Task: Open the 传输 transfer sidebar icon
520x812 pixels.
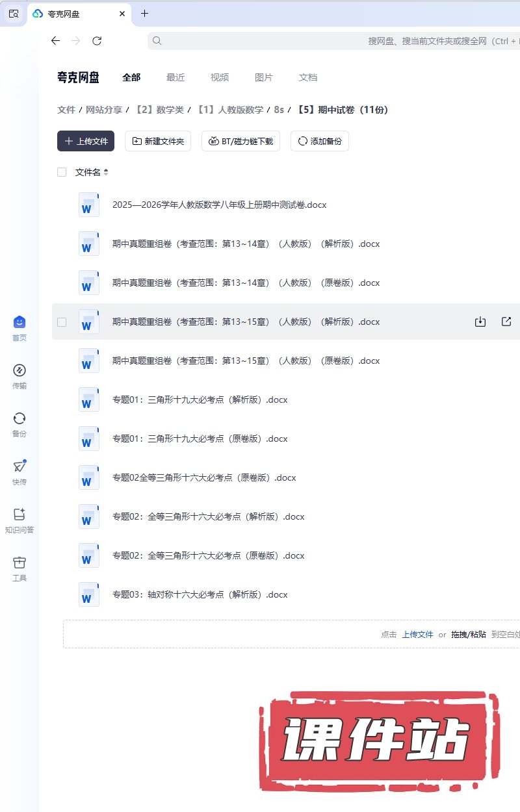Action: click(19, 370)
